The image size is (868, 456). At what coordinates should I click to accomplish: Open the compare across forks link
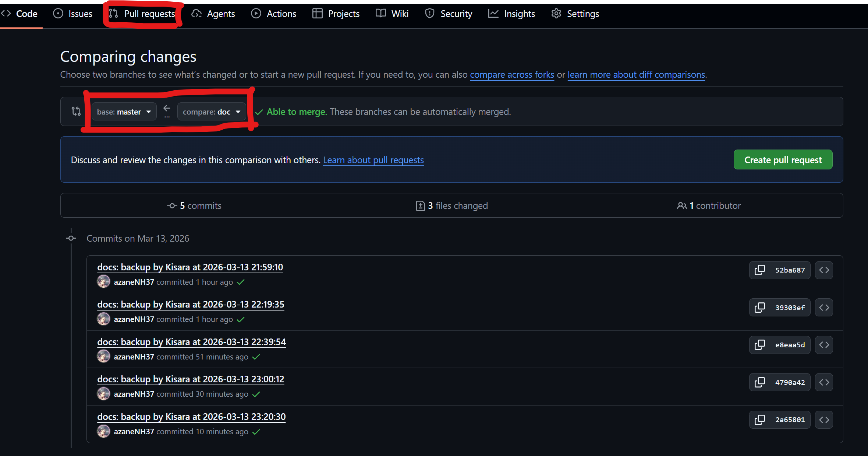(512, 74)
